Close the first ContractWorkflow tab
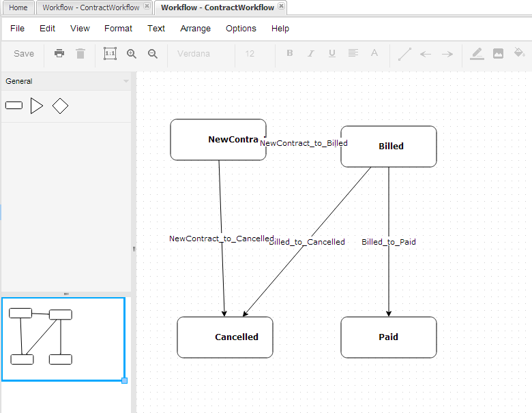The image size is (532, 413). point(147,5)
